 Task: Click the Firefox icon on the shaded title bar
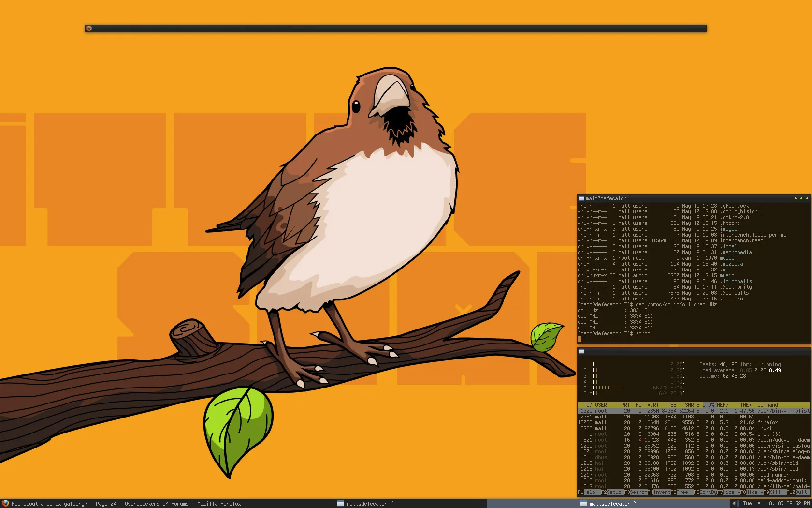[x=89, y=29]
